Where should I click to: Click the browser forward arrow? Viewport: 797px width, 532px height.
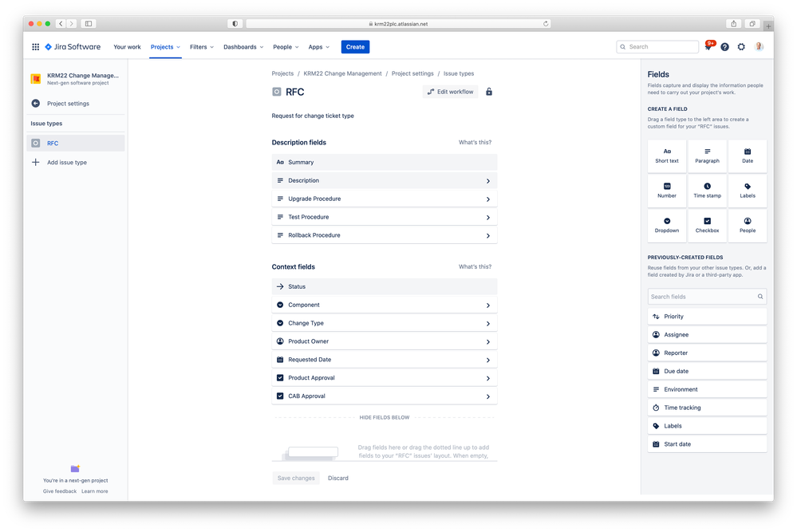(72, 24)
